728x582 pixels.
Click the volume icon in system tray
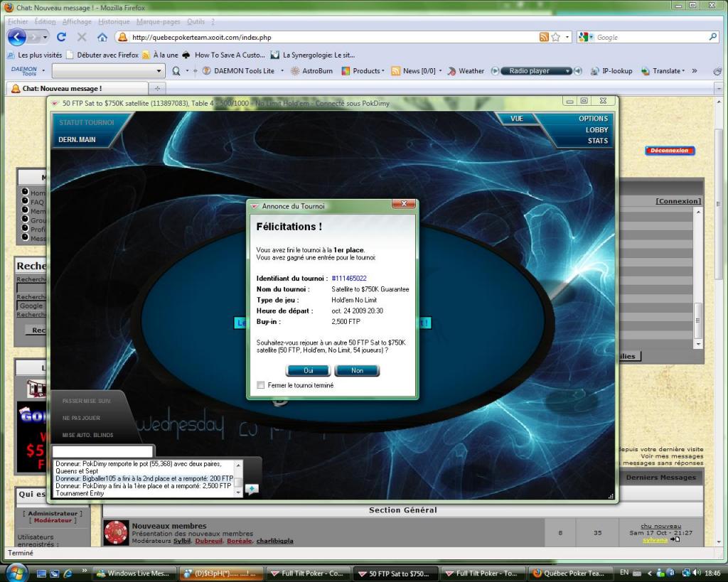point(697,573)
